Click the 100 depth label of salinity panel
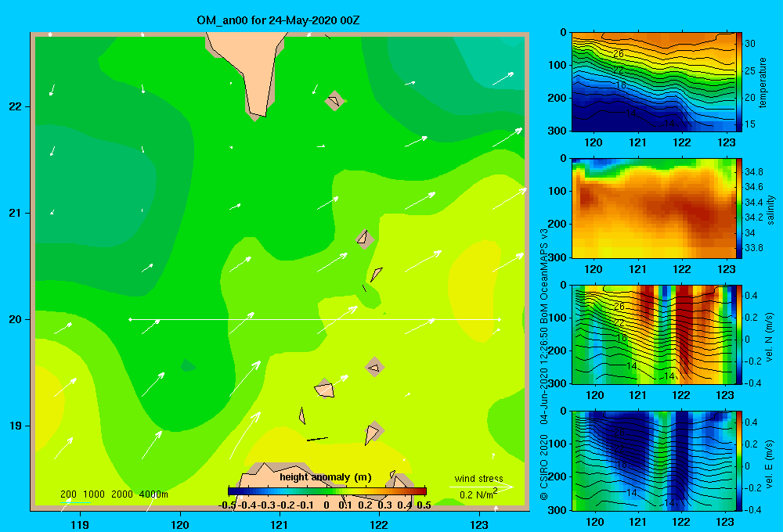 [557, 191]
